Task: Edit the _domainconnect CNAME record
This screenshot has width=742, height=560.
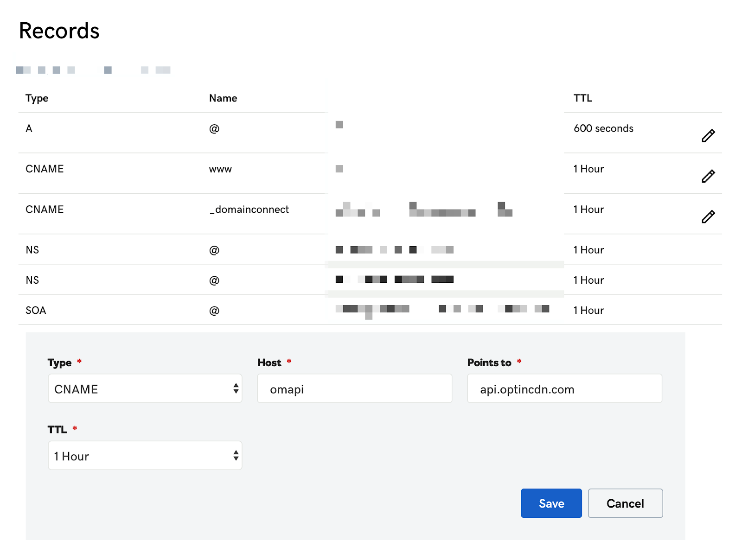Action: pyautogui.click(x=708, y=216)
